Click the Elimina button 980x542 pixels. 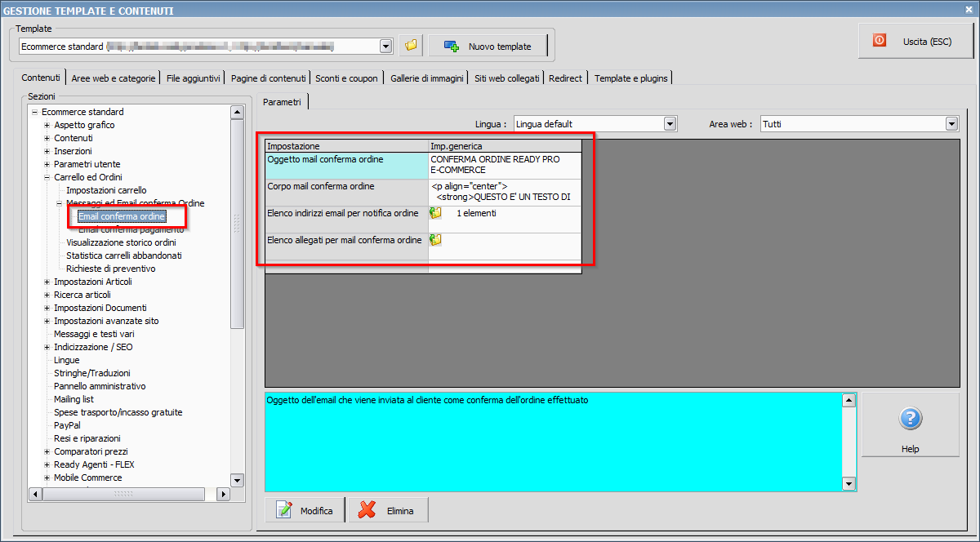coord(389,510)
